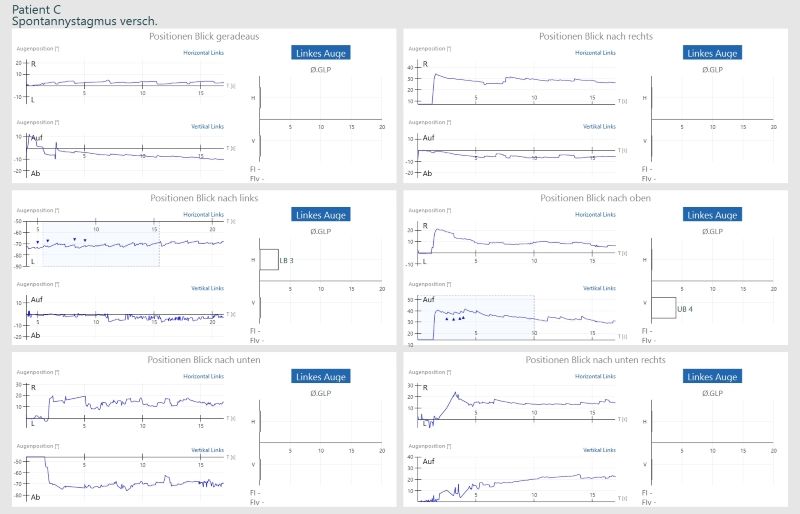
Task: Click Vertical Links in Blick nach unten rechts panel
Action: pos(598,450)
